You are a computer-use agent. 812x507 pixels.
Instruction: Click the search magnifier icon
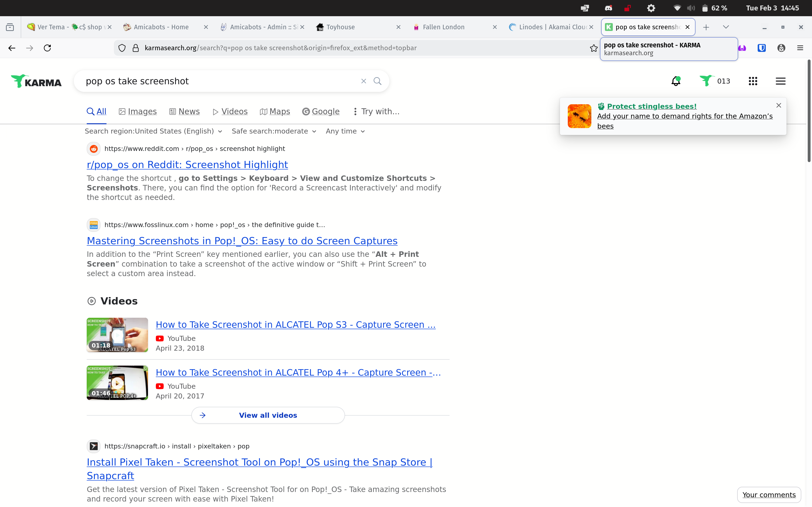pos(377,81)
